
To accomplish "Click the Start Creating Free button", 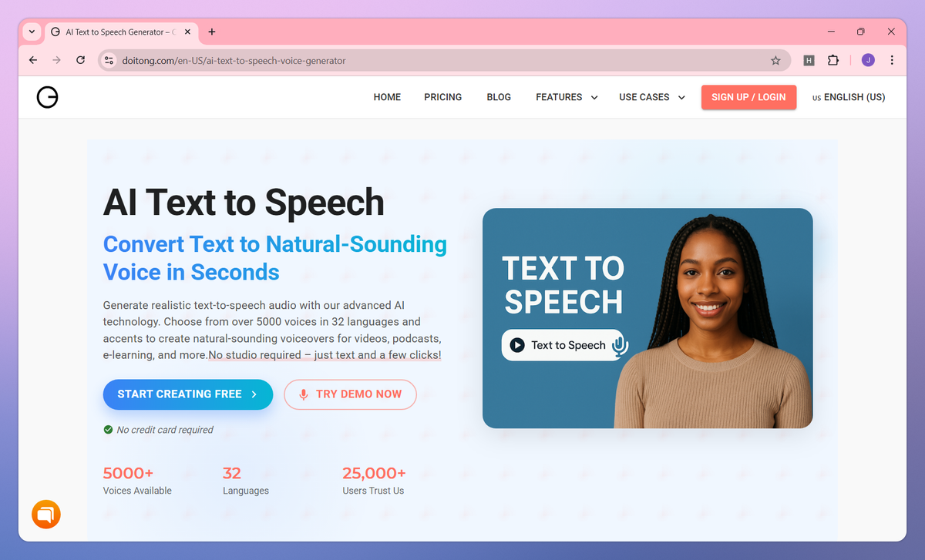I will pos(188,394).
